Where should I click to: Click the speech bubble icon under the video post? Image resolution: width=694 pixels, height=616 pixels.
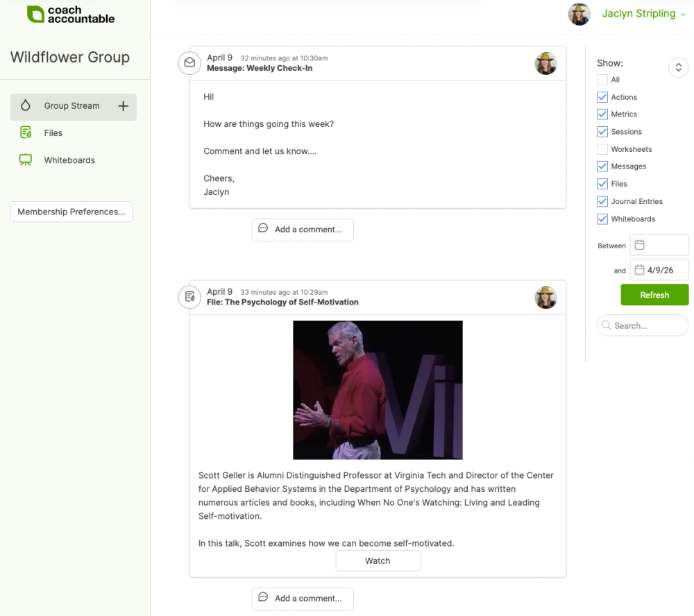(x=263, y=597)
